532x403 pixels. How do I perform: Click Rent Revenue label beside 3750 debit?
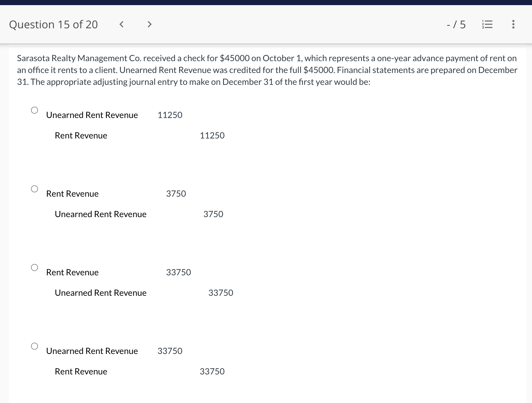tap(72, 194)
